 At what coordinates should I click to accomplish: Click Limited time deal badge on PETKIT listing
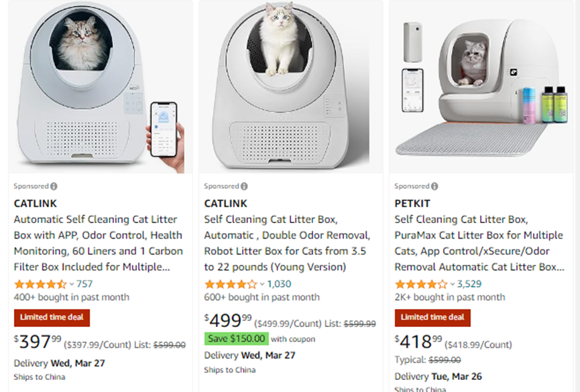[432, 317]
